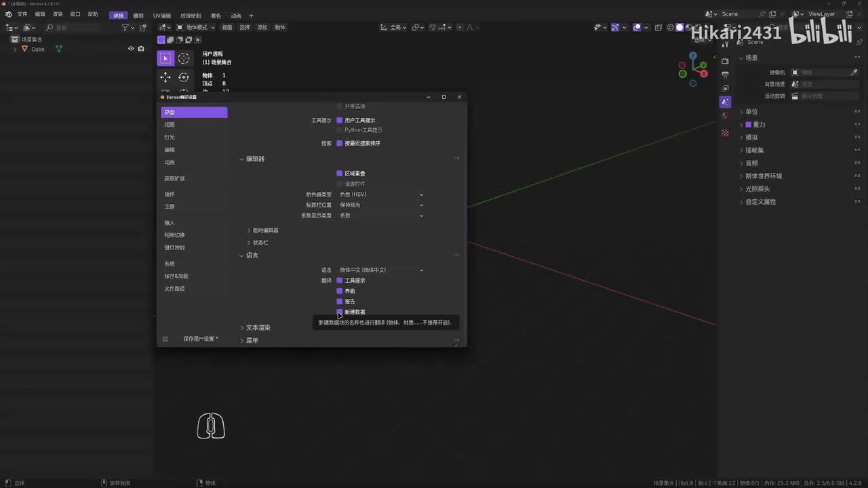The height and width of the screenshot is (488, 868).
Task: Open the 标题栏位置 dropdown
Action: [x=381, y=205]
